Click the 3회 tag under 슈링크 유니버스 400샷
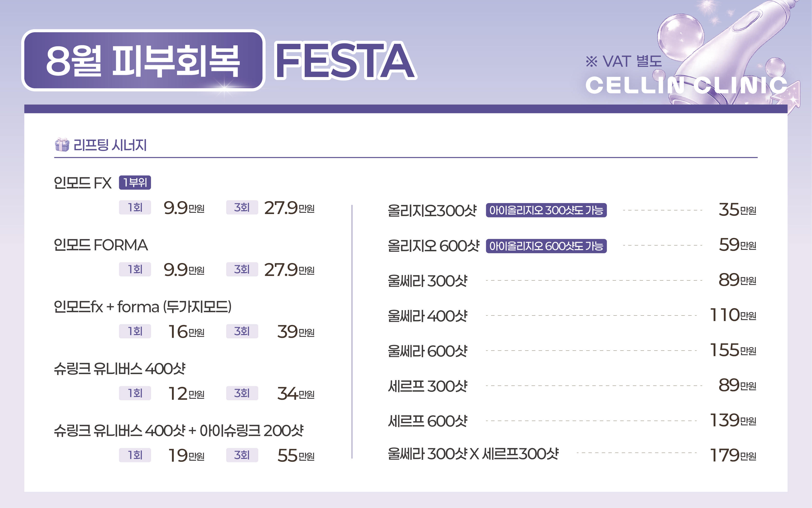812x508 pixels. (x=242, y=393)
